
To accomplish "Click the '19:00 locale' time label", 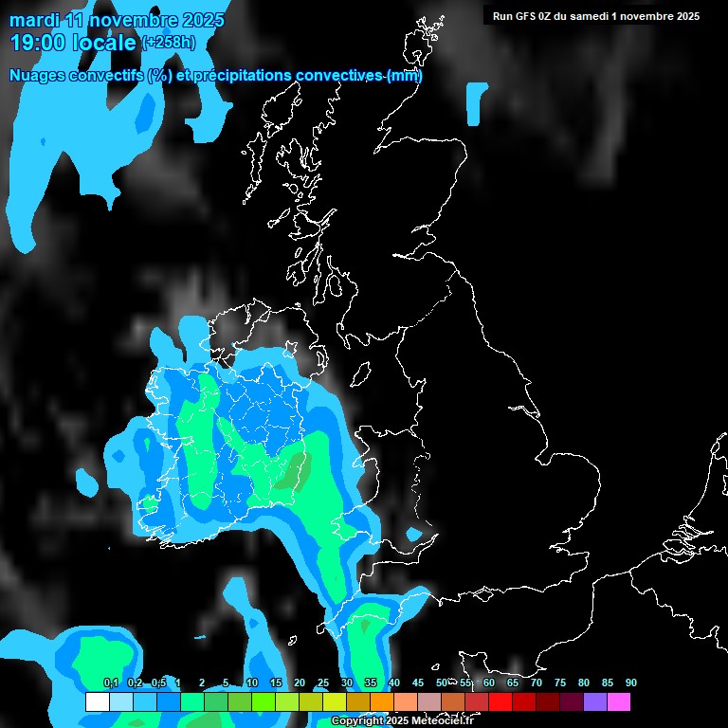I will click(73, 43).
